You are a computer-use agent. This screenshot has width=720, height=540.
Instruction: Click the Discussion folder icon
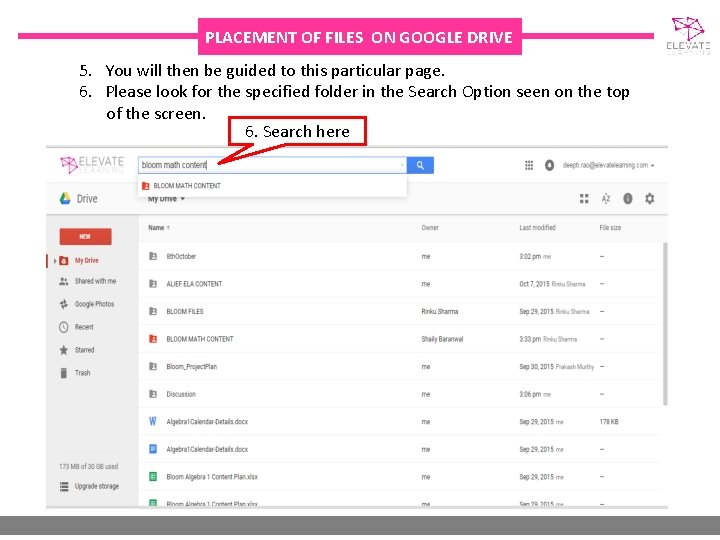(x=153, y=394)
